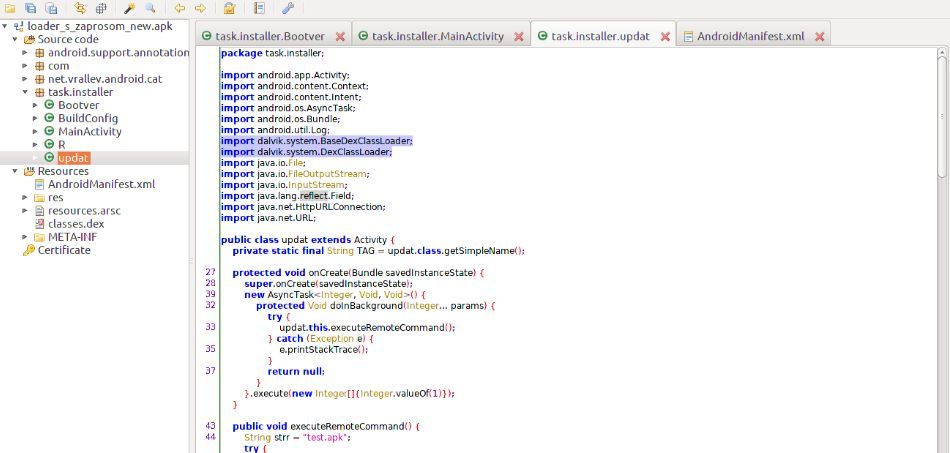Close the task.installer.updat tab
This screenshot has height=453, width=950.
click(665, 37)
